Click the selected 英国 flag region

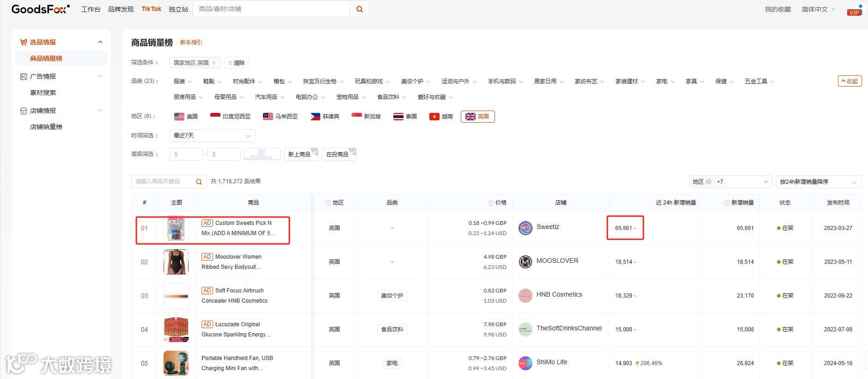477,117
